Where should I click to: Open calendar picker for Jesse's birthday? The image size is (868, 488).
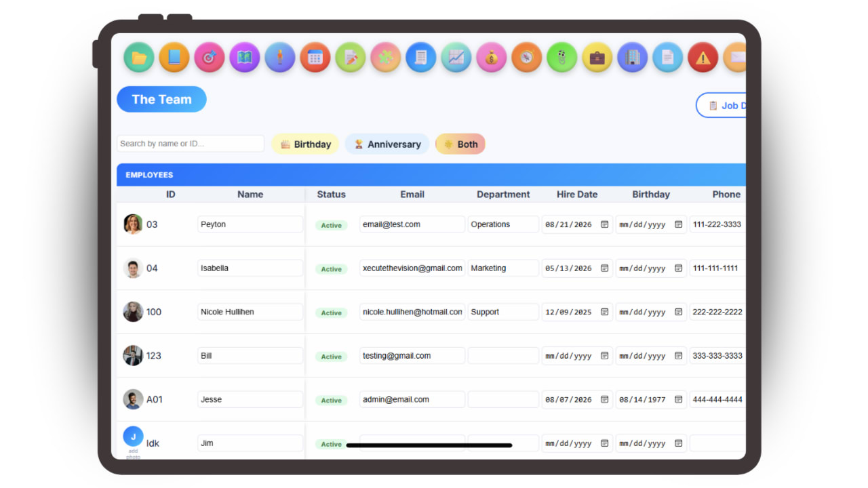coord(678,400)
